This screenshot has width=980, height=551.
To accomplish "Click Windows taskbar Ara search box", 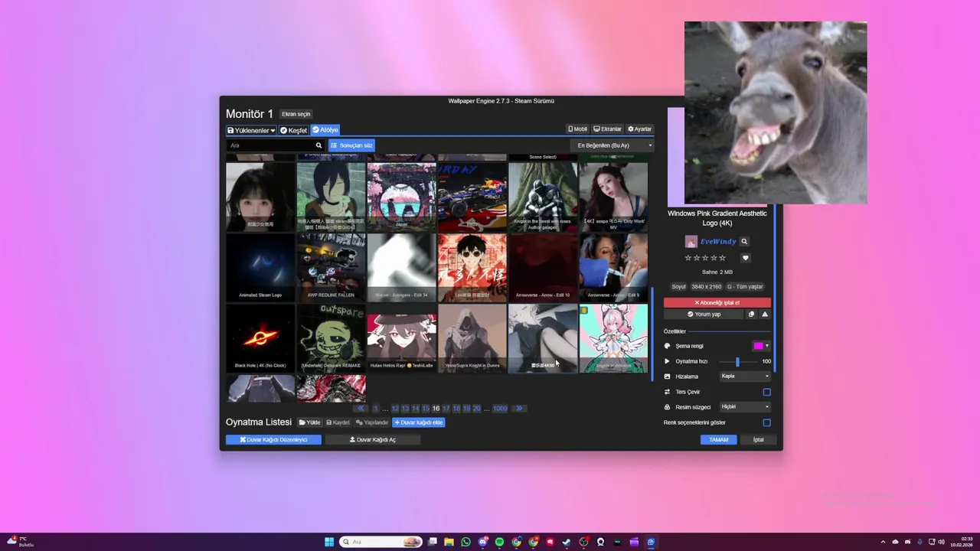I will pos(381,542).
